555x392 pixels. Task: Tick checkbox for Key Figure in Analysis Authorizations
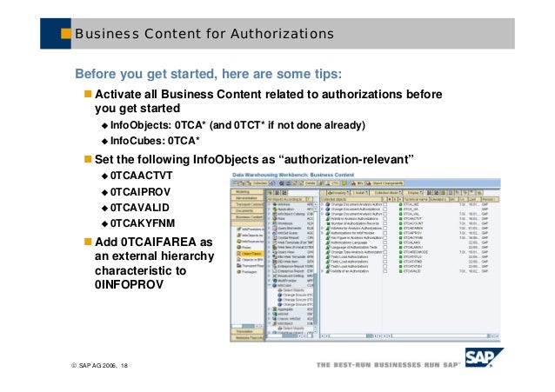[x=385, y=238]
